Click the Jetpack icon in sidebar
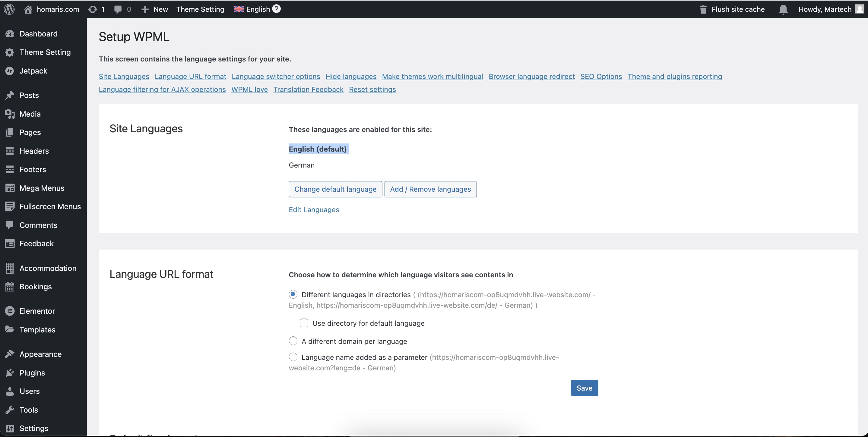This screenshot has height=437, width=868. [x=10, y=71]
